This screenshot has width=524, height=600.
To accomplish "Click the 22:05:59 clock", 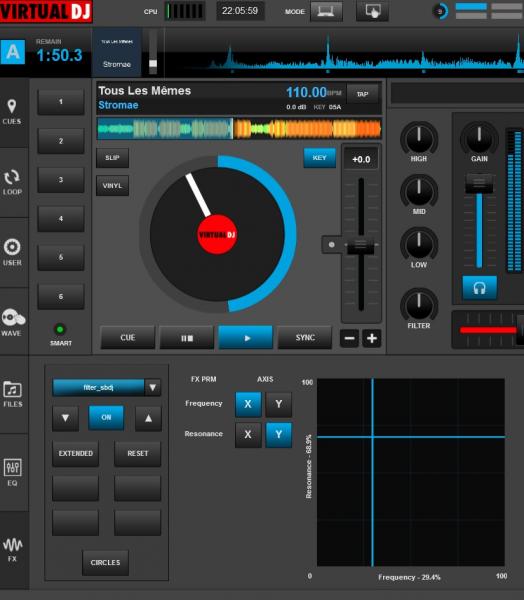I will pyautogui.click(x=240, y=11).
